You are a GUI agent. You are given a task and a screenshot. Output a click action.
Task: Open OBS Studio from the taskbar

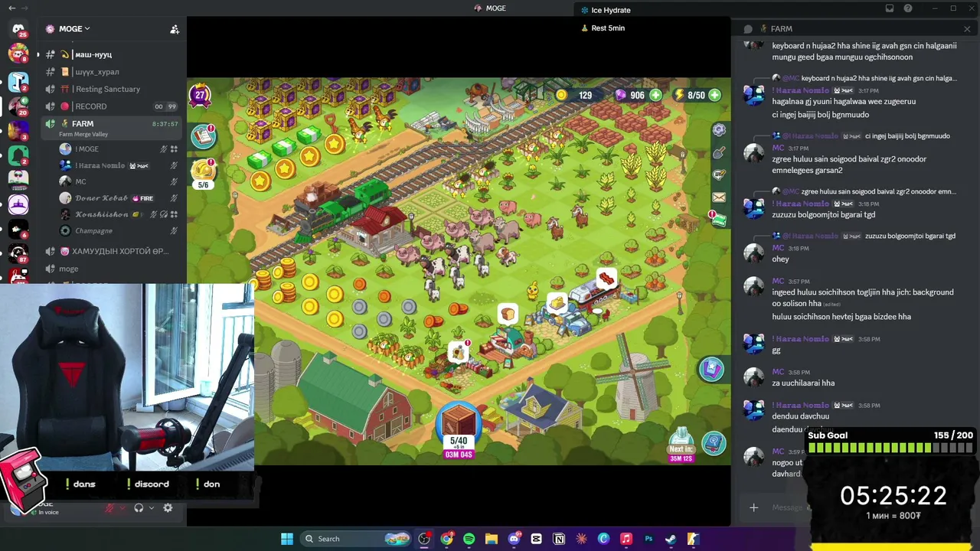point(424,539)
